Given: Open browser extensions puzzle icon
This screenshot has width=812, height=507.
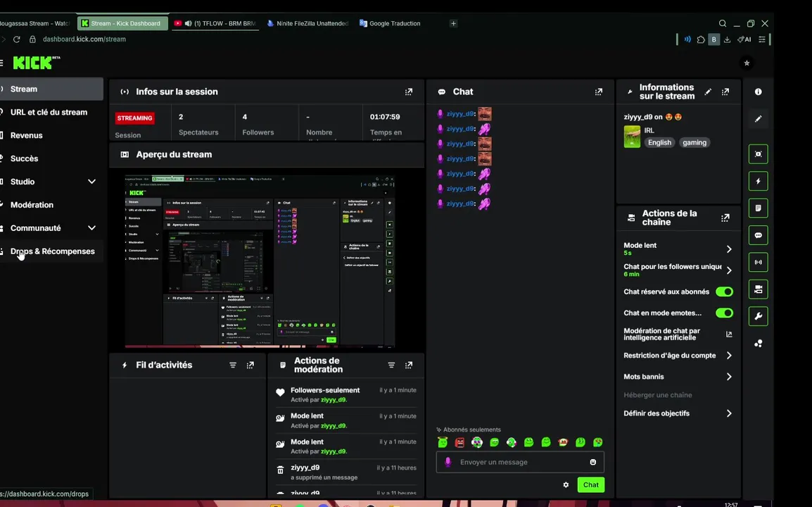Looking at the screenshot, I should pos(701,39).
